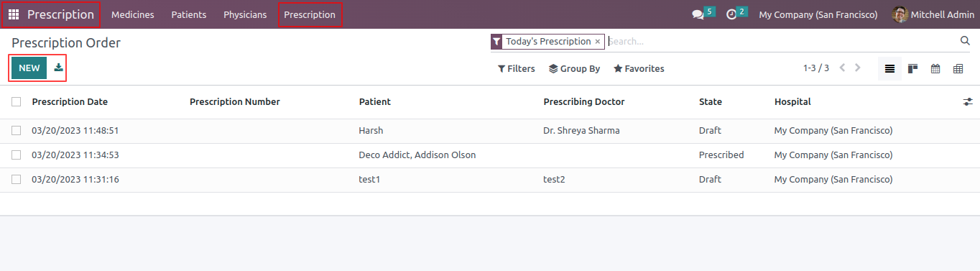Viewport: 980px width, 271px height.
Task: Open the activities clock icon
Action: click(731, 14)
